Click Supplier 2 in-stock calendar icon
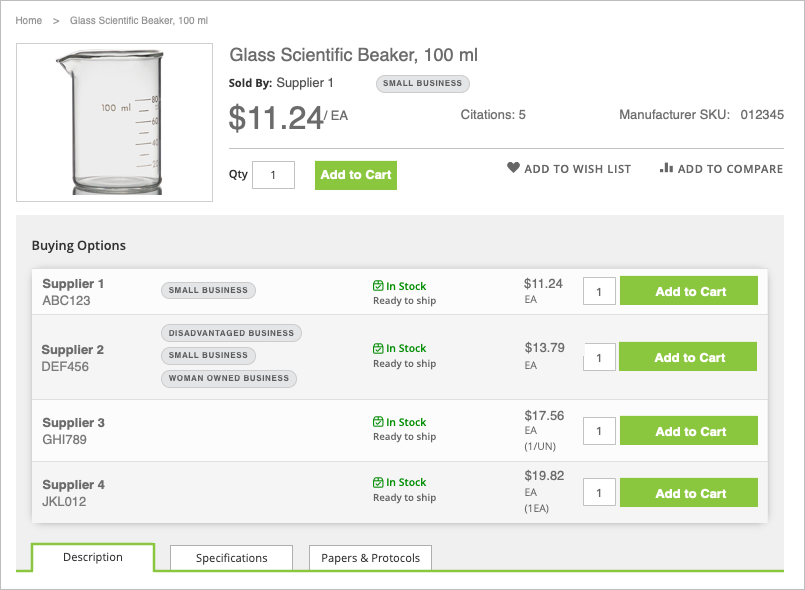The image size is (805, 590). tap(378, 348)
